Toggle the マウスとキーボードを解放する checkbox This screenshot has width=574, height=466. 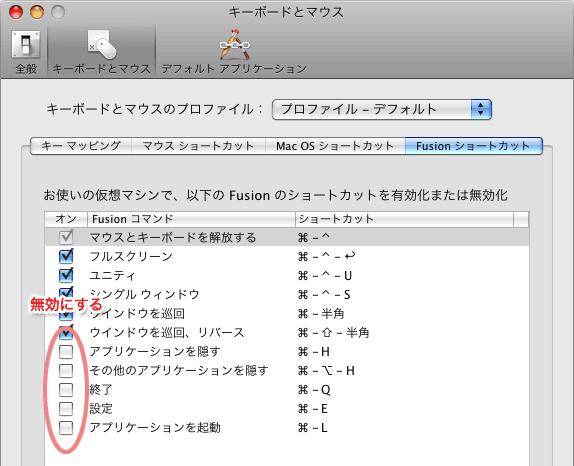[66, 238]
